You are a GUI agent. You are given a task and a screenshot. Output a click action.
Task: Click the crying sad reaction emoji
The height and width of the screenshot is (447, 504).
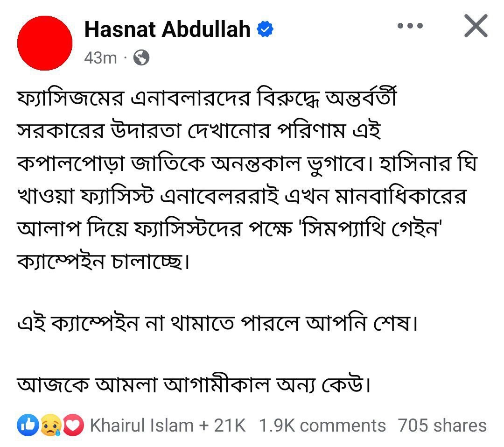[50, 425]
